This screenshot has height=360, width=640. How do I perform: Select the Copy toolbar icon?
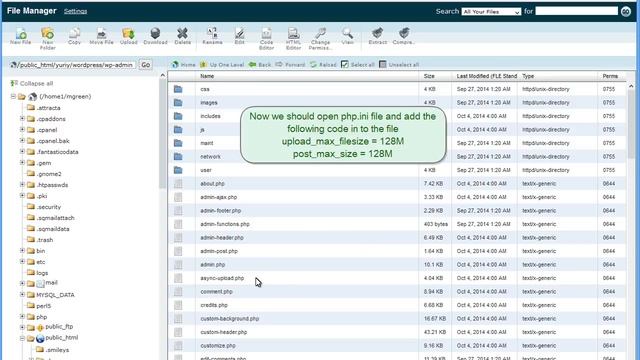pos(74,36)
